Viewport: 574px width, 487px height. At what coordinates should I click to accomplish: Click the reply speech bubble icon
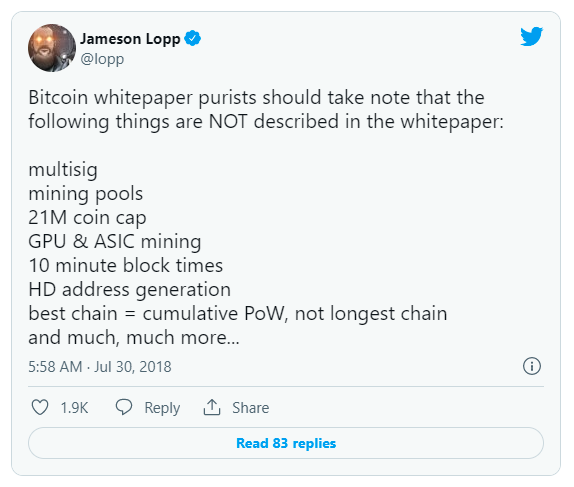pyautogui.click(x=124, y=407)
